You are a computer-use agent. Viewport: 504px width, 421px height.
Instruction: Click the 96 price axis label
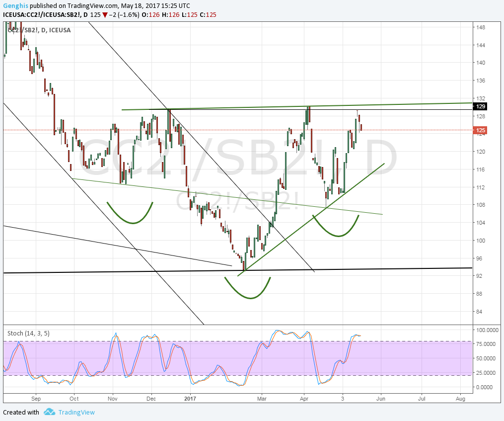click(x=480, y=258)
